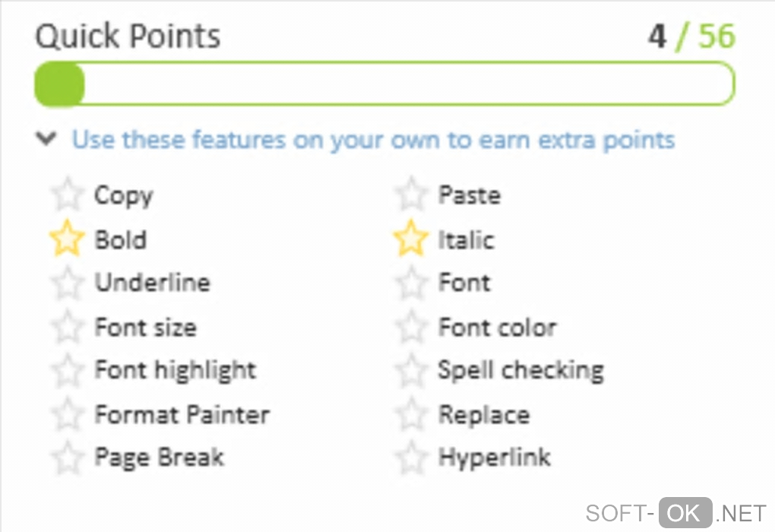Click the green Quick Points progress bar
Image resolution: width=775 pixels, height=532 pixels.
384,84
